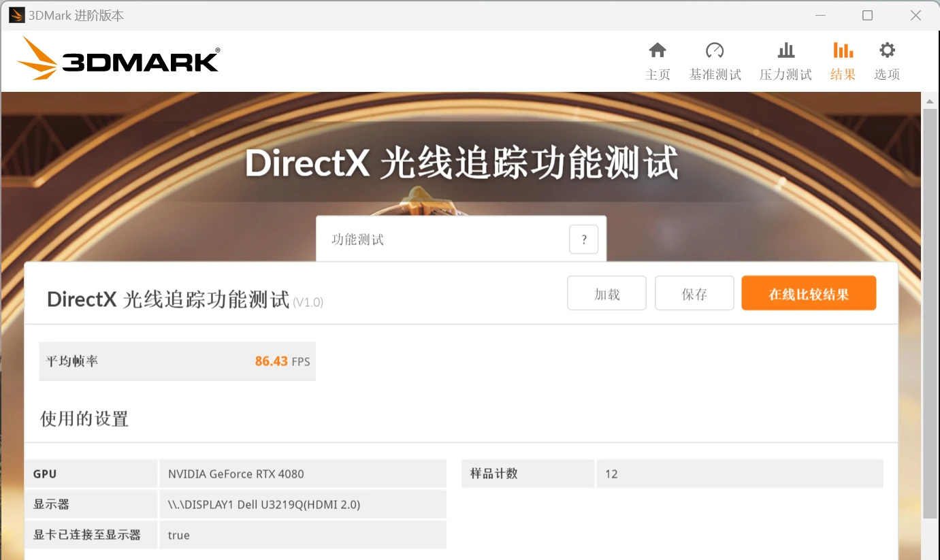Click the question mark help button
The image size is (940, 560).
[x=583, y=240]
